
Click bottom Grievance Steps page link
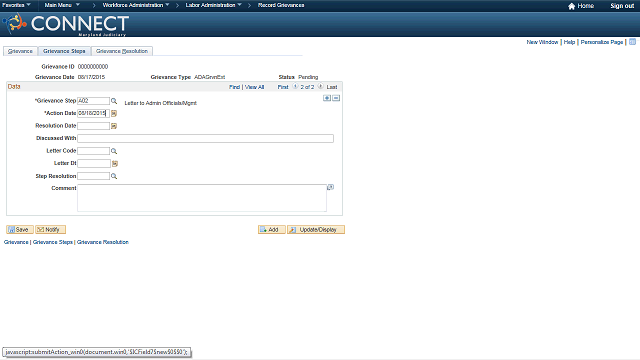coord(53,242)
